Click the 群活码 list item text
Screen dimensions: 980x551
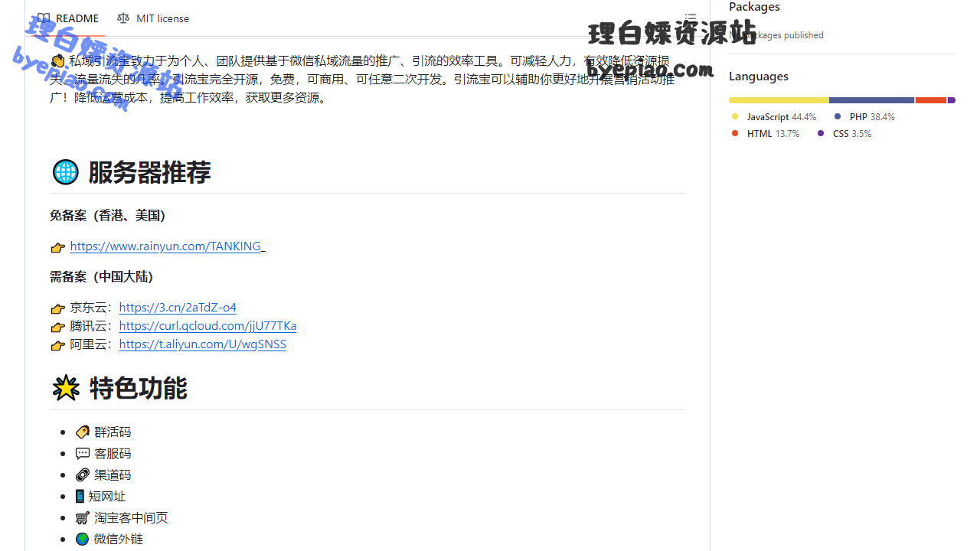pyautogui.click(x=113, y=432)
